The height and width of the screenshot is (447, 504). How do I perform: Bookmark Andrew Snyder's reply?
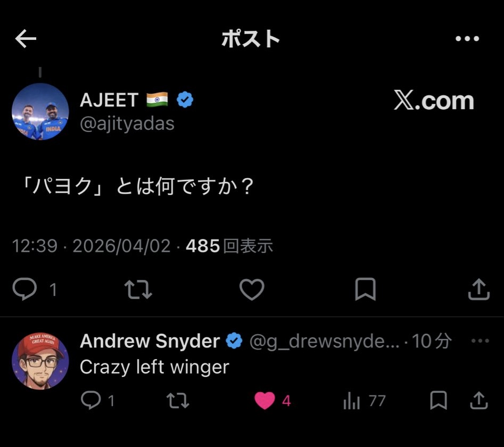point(439,400)
